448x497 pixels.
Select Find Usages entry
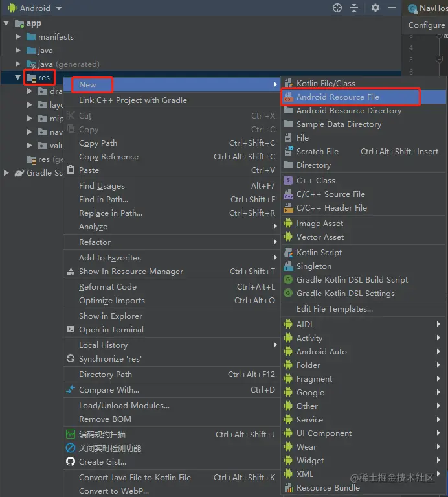(172, 186)
